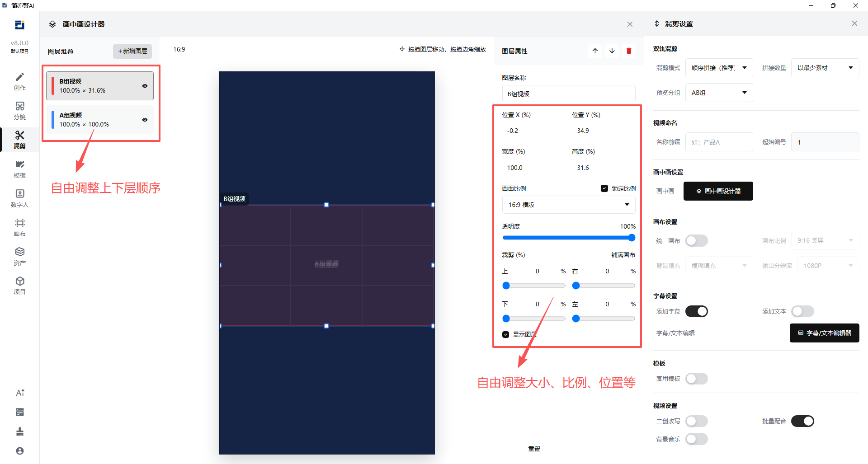
Task: Open the 资产 assets sidebar icon
Action: point(19,257)
